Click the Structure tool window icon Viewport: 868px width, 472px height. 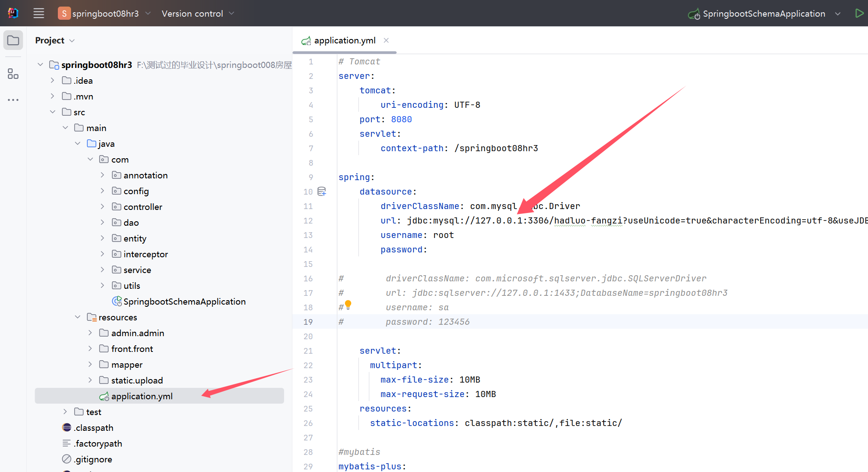click(x=13, y=74)
